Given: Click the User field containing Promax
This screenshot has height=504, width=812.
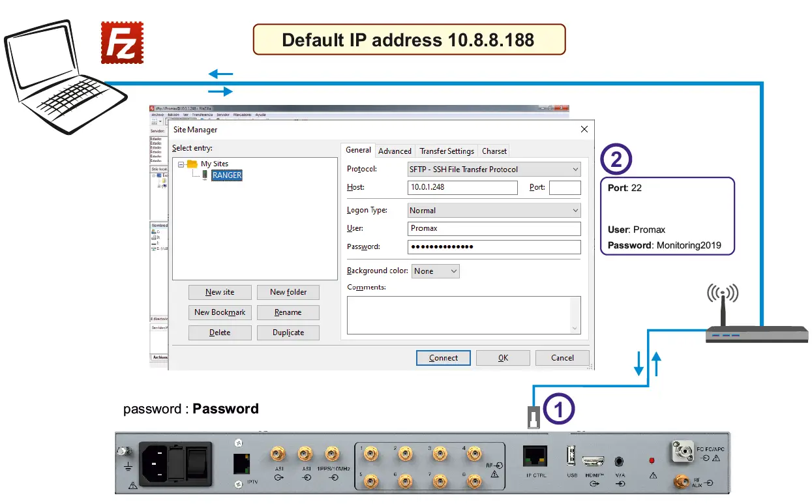Looking at the screenshot, I should [494, 229].
